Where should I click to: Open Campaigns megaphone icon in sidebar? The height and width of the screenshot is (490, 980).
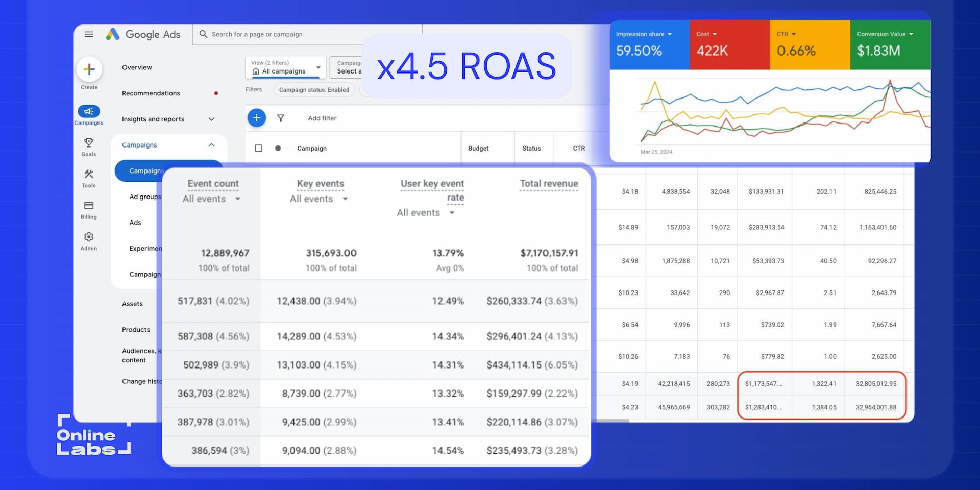click(x=89, y=111)
